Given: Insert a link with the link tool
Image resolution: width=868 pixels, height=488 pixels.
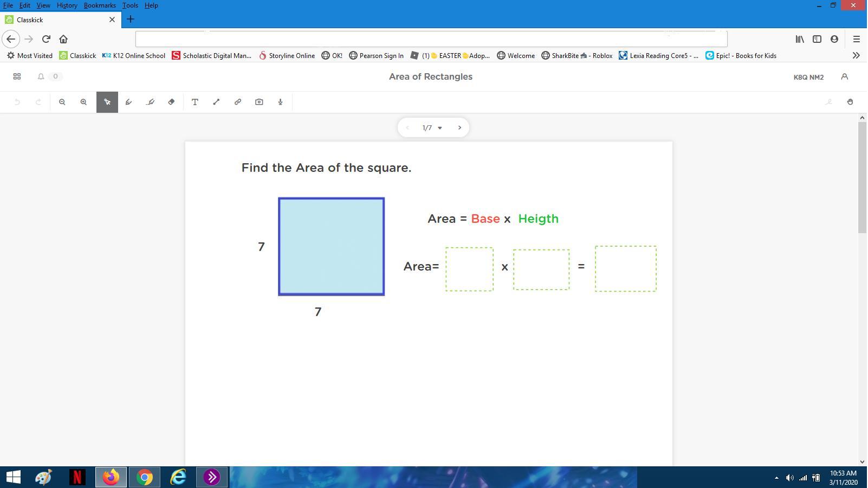Looking at the screenshot, I should (x=238, y=102).
